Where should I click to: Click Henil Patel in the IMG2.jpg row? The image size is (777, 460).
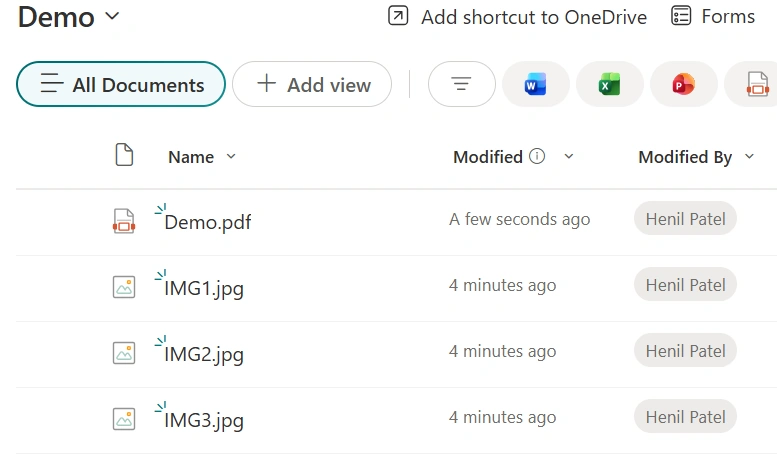tap(685, 350)
